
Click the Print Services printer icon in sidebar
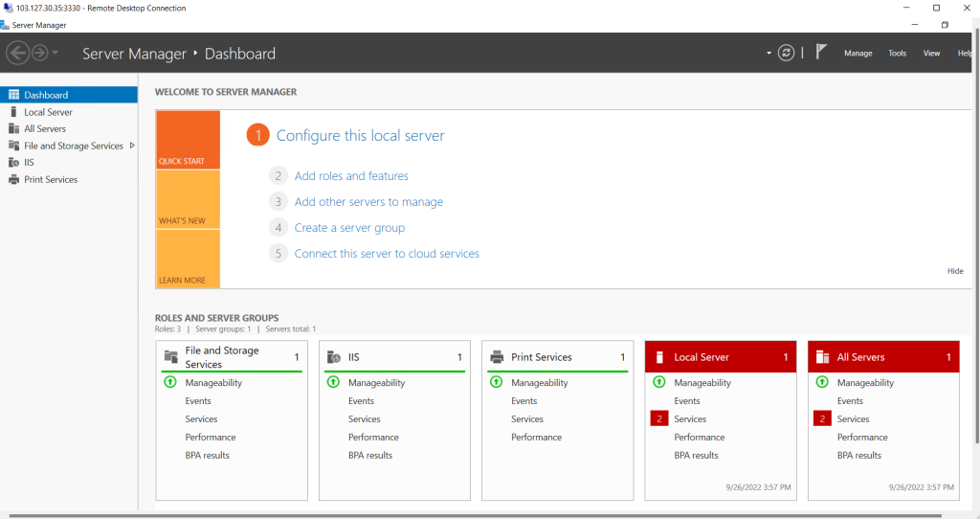(x=13, y=179)
